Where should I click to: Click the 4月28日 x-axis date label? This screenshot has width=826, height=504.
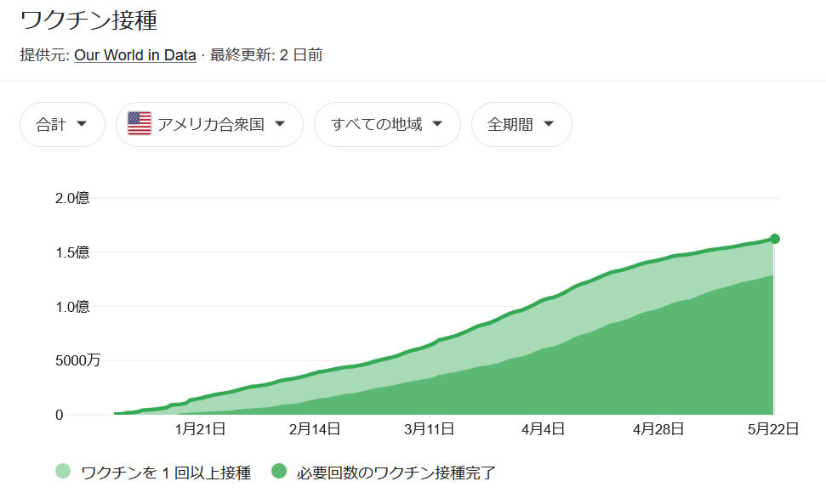click(x=658, y=428)
